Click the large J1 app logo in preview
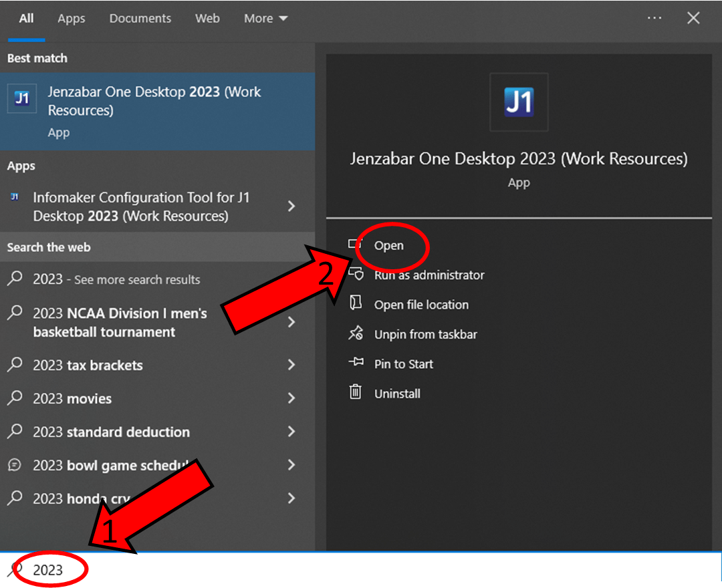This screenshot has width=722, height=588. tap(519, 102)
